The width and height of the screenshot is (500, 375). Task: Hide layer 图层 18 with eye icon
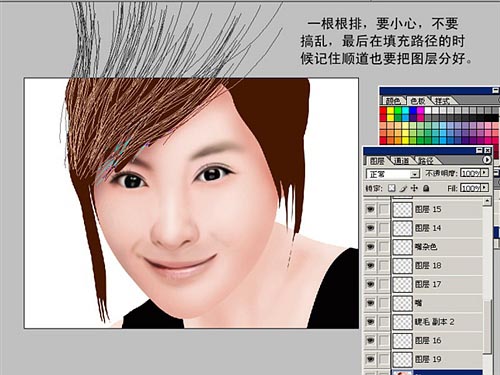tap(370, 265)
